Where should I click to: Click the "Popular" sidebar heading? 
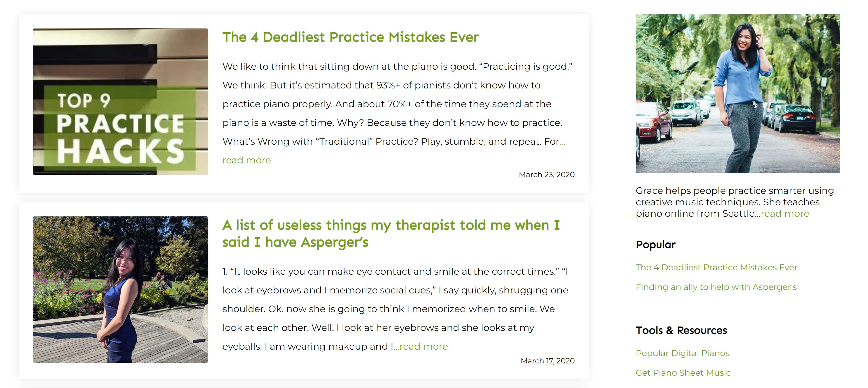[x=655, y=245]
